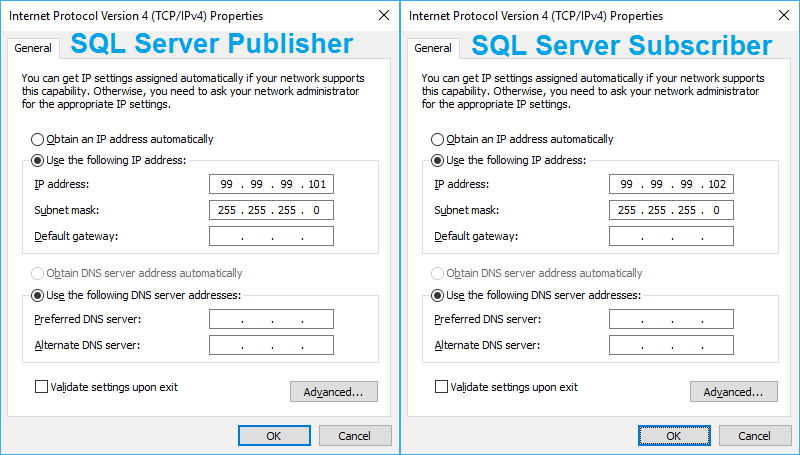Click the Preferred DNS server field in Subscriber dialog
800x455 pixels.
(671, 319)
